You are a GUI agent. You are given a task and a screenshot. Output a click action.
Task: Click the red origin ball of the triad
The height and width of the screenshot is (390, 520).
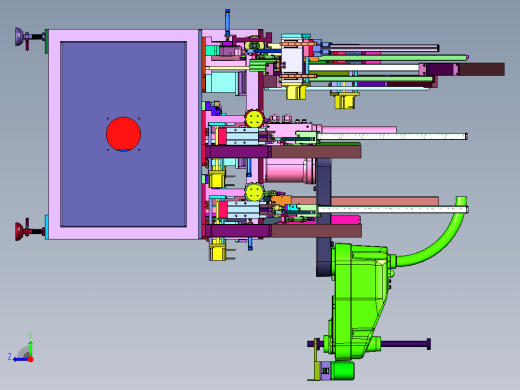(x=31, y=359)
